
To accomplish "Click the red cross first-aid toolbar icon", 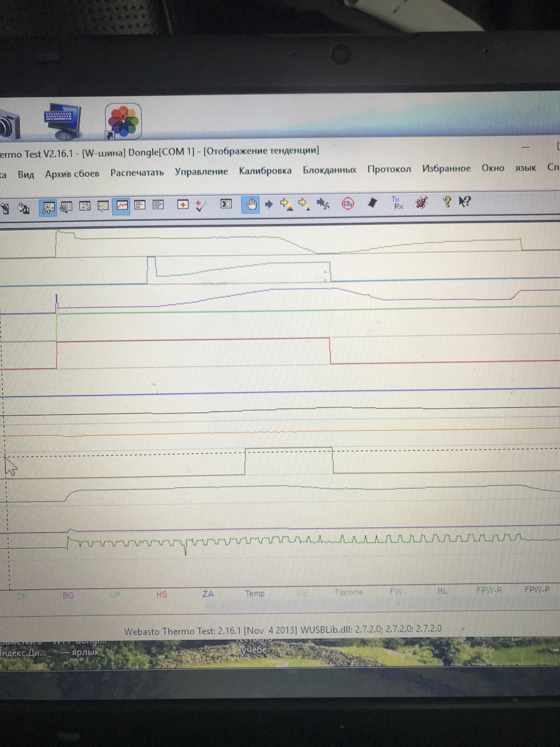I will pyautogui.click(x=183, y=205).
